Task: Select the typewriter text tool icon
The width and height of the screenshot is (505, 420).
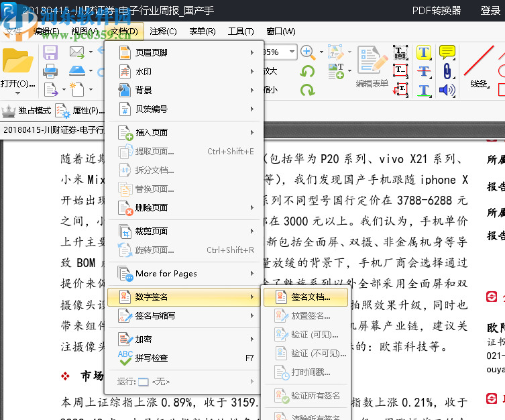Action: click(400, 52)
